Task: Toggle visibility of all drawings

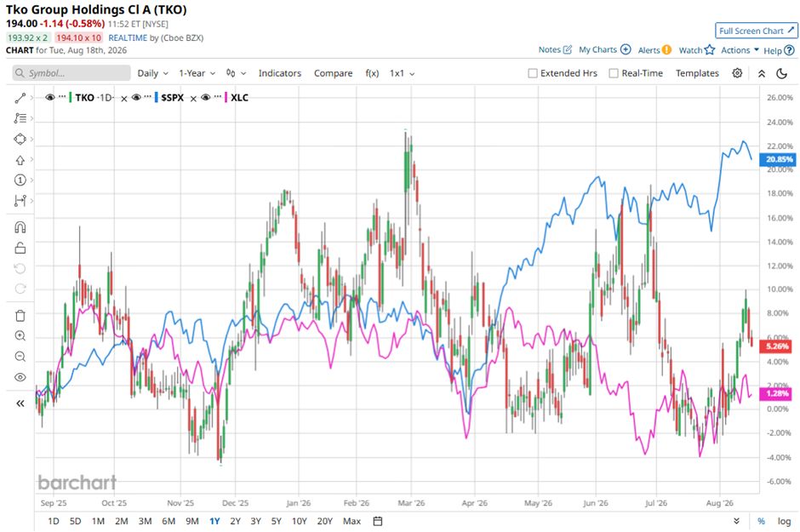Action: 20,377
